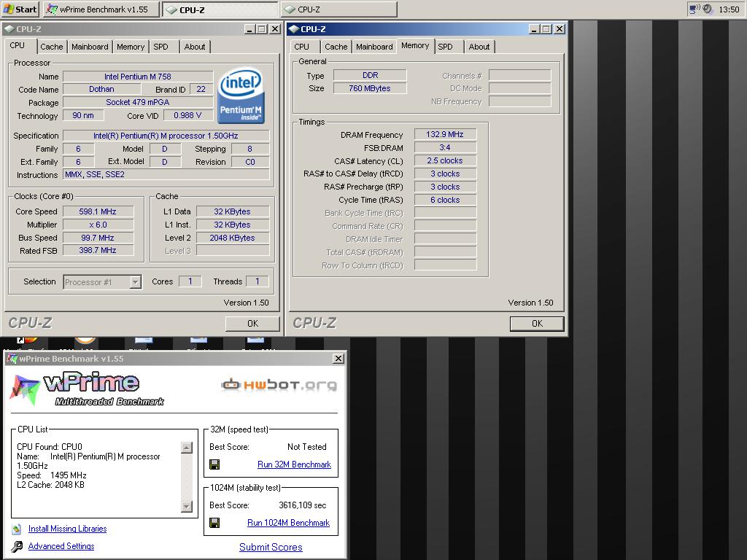This screenshot has width=747, height=560.
Task: Open Cache tab in right CPU-Z window
Action: coord(336,47)
